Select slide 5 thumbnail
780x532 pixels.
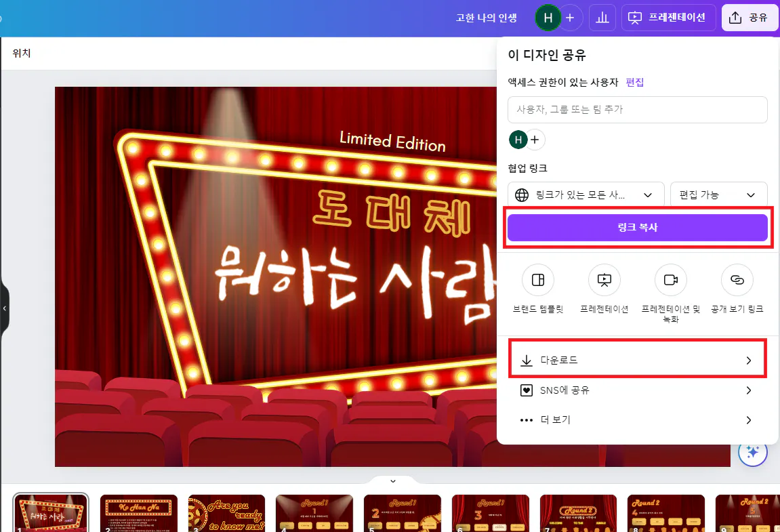coord(403,512)
